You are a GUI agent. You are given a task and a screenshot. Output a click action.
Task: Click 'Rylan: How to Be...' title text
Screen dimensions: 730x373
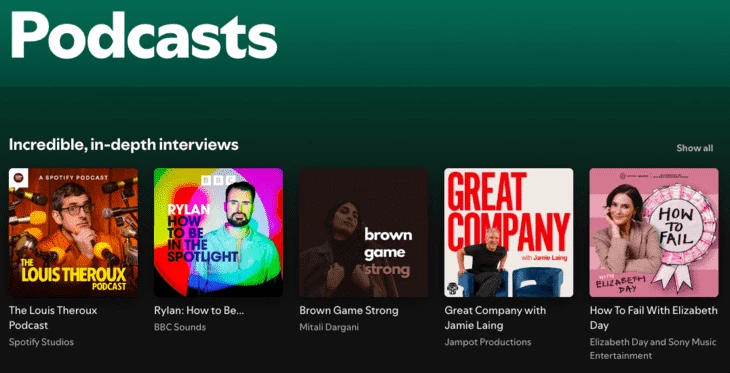tap(199, 311)
